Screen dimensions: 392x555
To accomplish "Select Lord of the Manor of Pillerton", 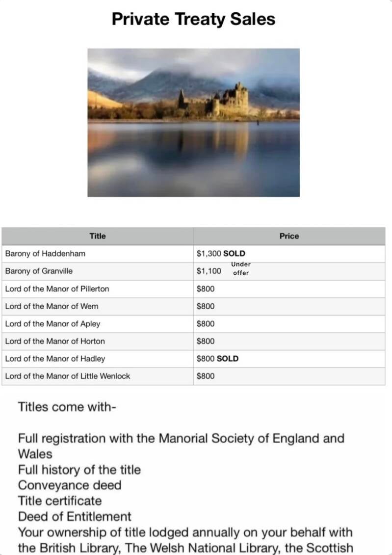I will (x=57, y=289).
